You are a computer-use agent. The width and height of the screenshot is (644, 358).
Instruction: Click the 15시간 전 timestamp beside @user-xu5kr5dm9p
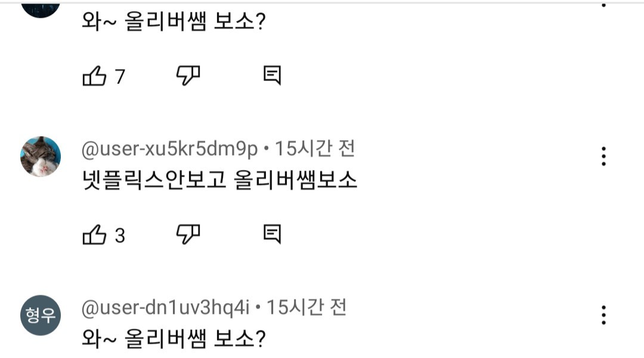[314, 149]
